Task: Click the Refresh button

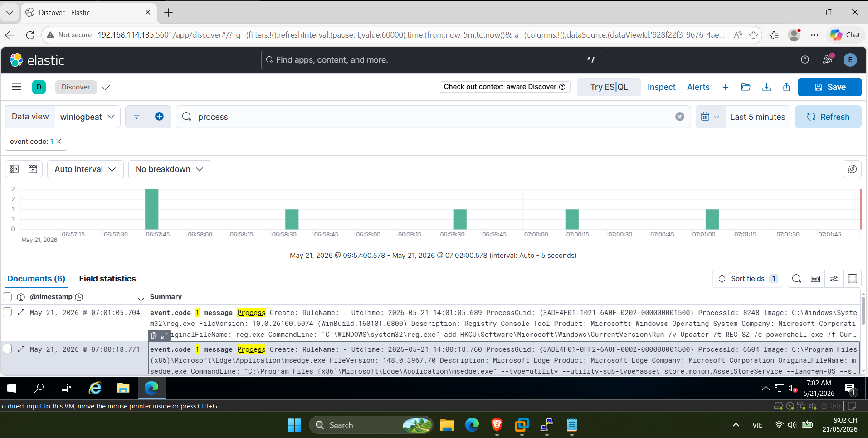Action: [828, 117]
